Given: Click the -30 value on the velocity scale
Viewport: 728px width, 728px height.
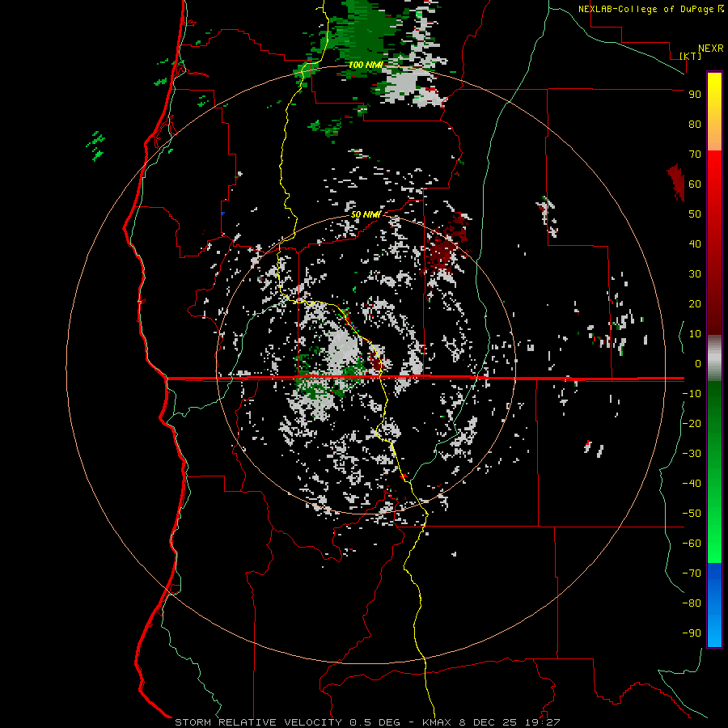Looking at the screenshot, I should 692,454.
